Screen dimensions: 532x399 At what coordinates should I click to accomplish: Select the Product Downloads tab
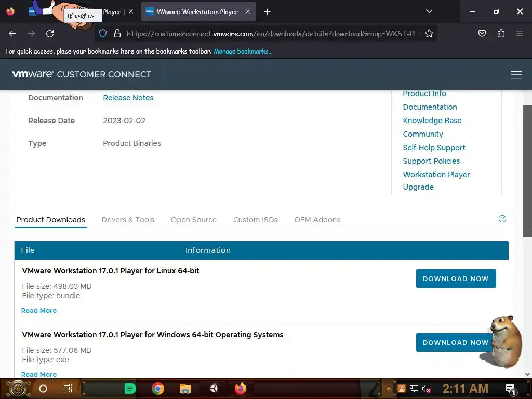point(50,220)
